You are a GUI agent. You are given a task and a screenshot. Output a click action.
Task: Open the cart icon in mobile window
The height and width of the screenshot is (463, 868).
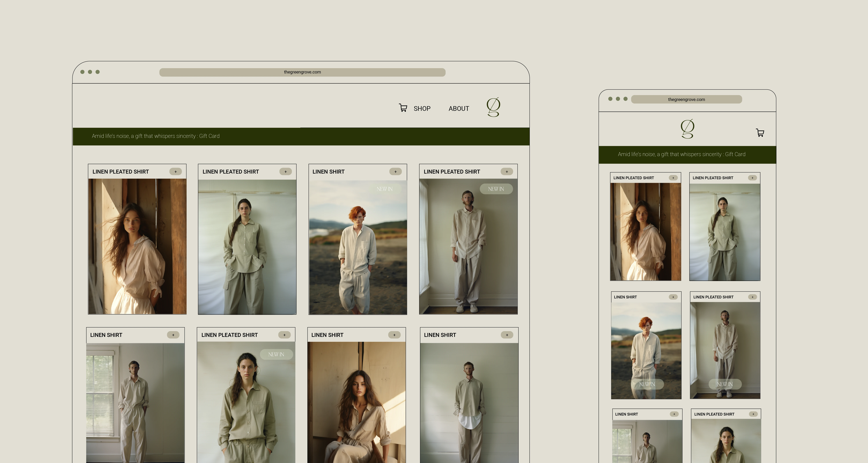[x=760, y=133]
